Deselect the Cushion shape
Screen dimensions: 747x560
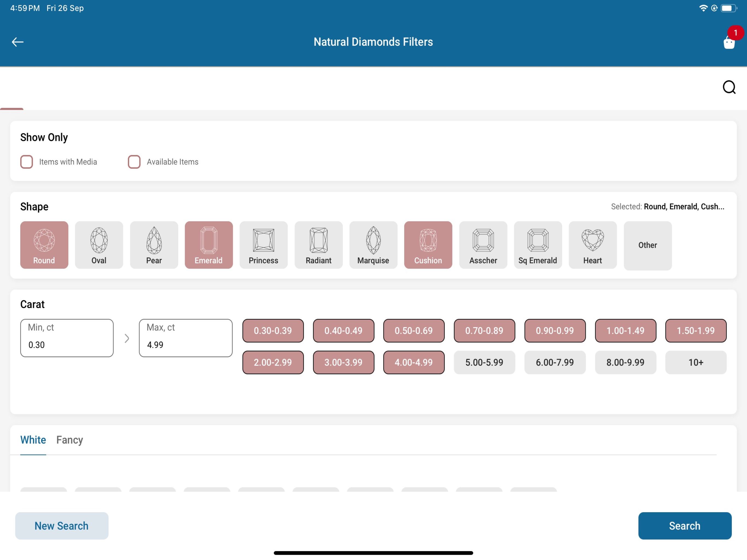point(428,245)
